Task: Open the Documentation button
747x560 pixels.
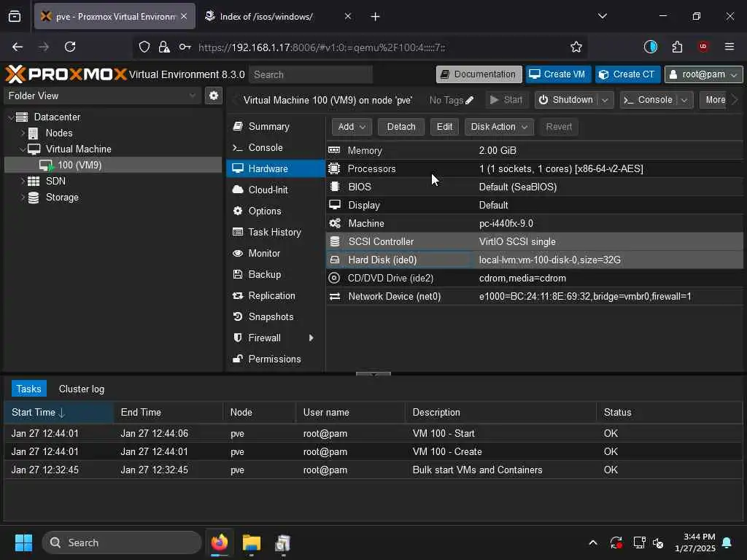Action: (x=479, y=74)
